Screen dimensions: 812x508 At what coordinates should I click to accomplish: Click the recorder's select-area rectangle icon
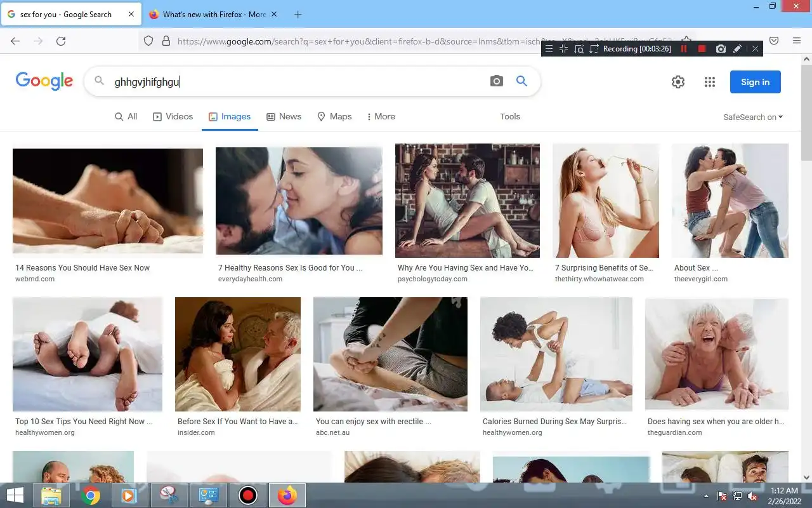(x=594, y=49)
